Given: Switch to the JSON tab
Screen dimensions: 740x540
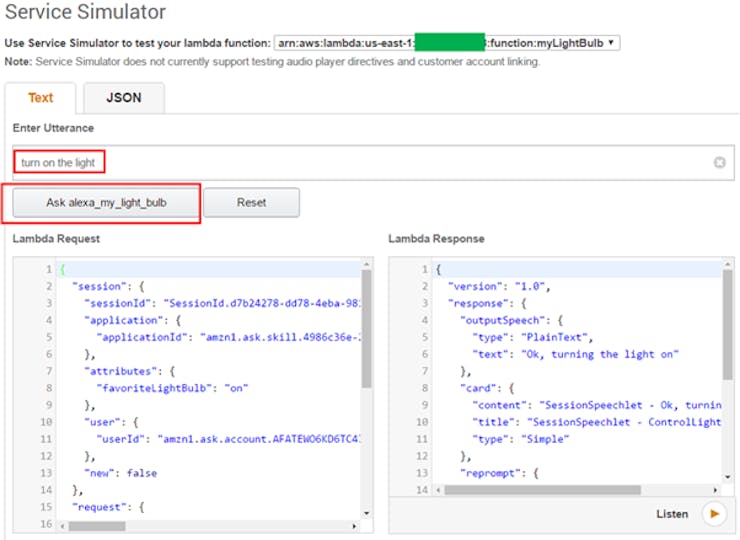Looking at the screenshot, I should [x=124, y=98].
